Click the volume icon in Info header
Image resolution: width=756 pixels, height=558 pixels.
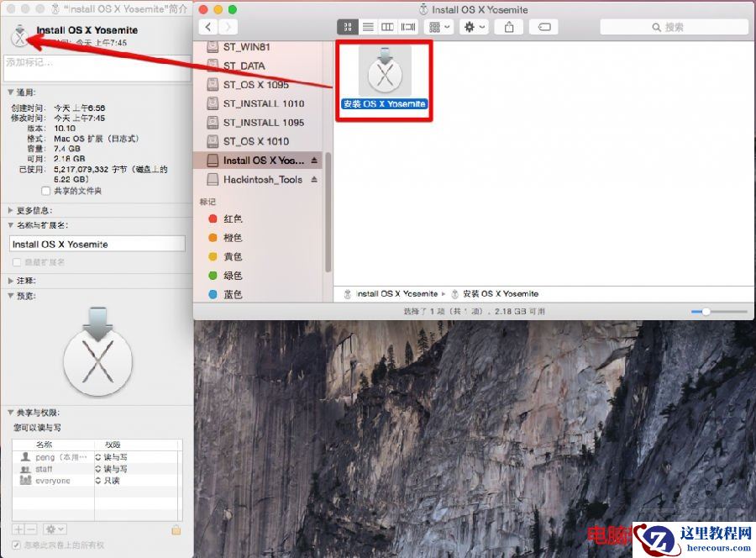click(x=19, y=35)
